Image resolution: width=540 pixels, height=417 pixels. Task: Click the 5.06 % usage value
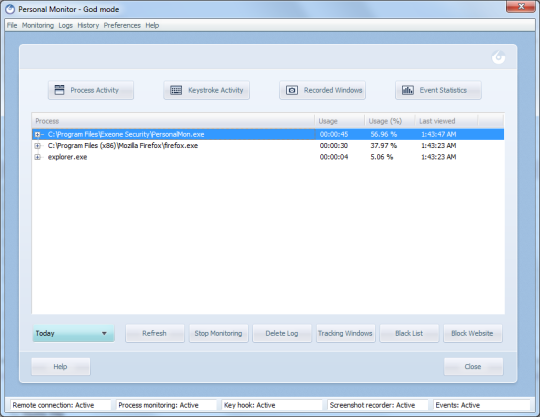click(x=382, y=157)
